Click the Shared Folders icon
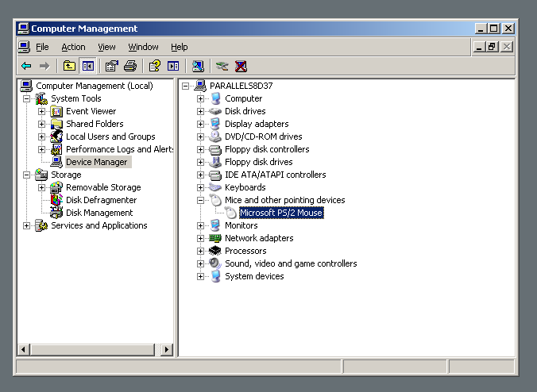 point(56,124)
